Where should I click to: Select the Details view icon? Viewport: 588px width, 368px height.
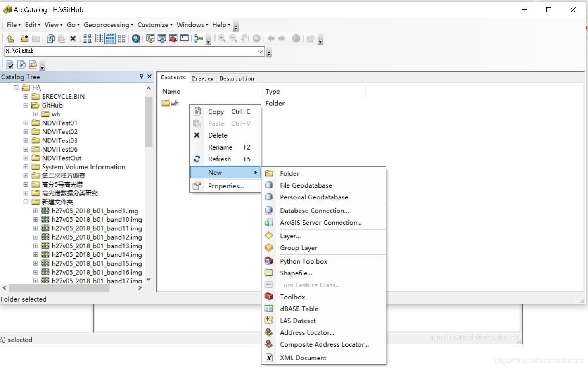point(110,38)
